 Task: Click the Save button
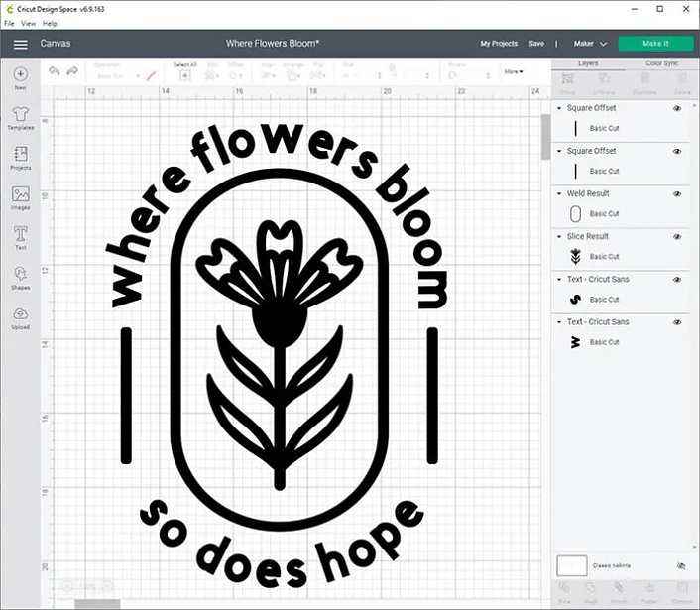536,44
